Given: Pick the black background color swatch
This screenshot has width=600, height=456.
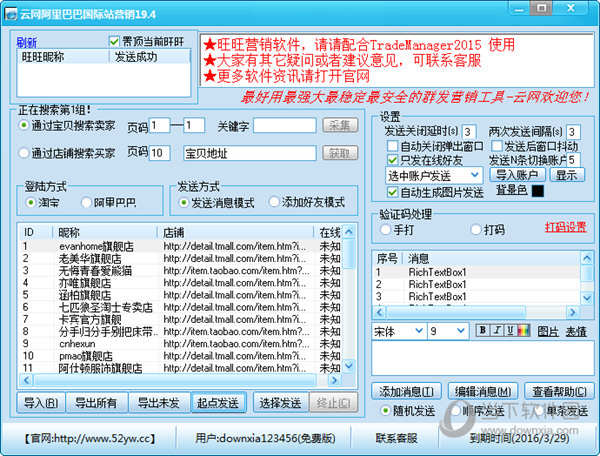Looking at the screenshot, I should pyautogui.click(x=538, y=191).
